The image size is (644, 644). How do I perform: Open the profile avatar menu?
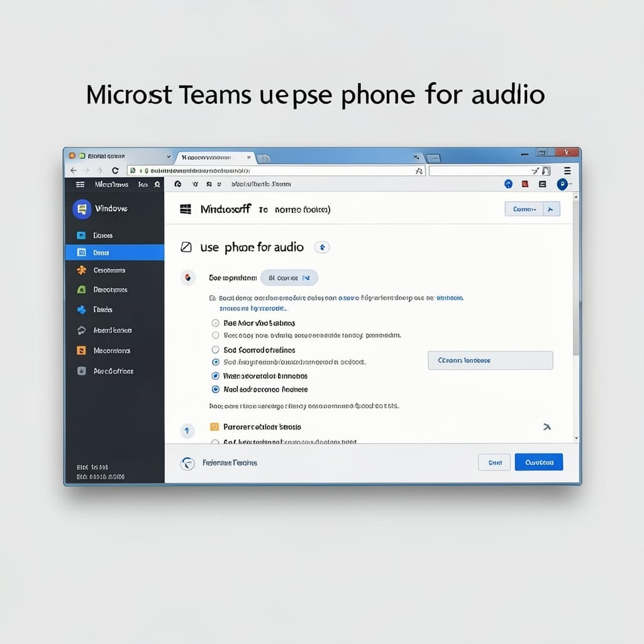pyautogui.click(x=562, y=184)
